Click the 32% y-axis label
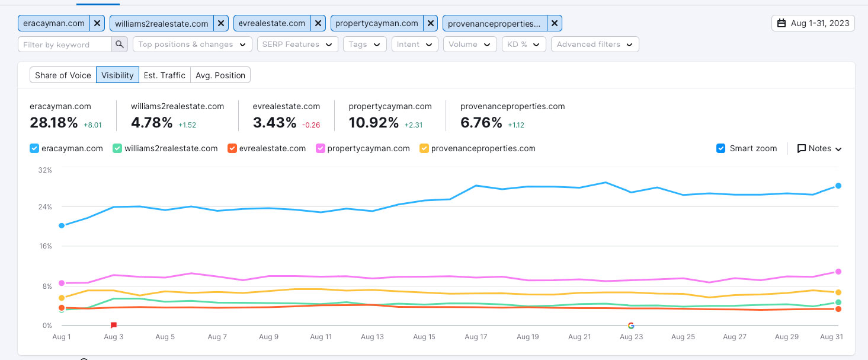This screenshot has width=868, height=360. coord(46,170)
